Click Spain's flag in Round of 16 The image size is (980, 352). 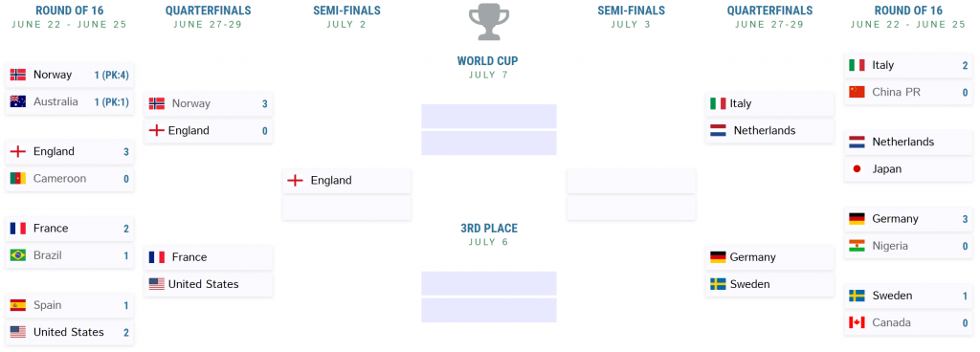(18, 305)
